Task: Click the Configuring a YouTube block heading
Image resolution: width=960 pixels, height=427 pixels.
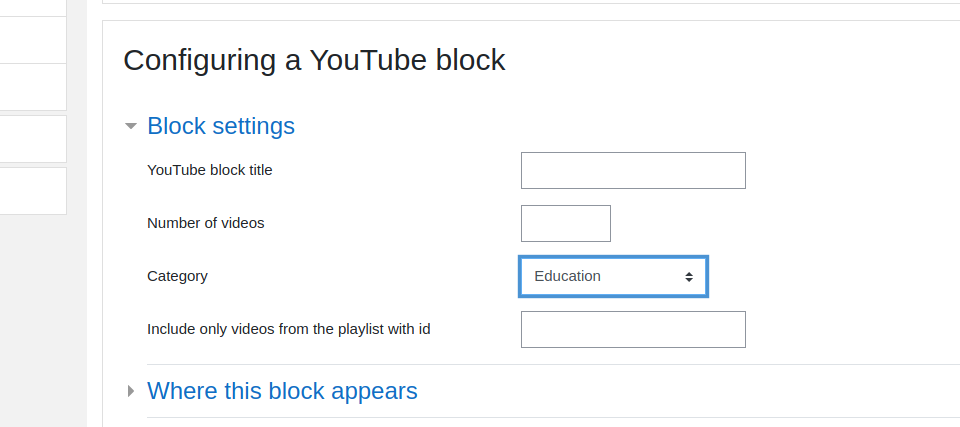Action: point(314,61)
